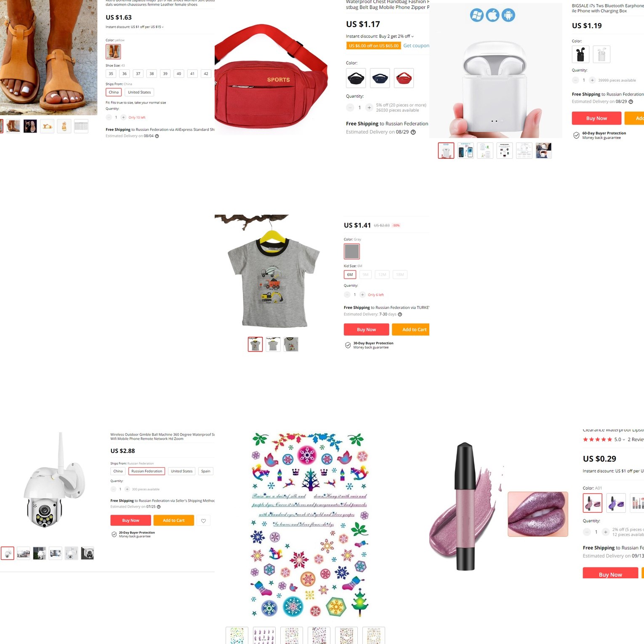Expand Buy 2 get 2% off discount details
Image resolution: width=644 pixels, height=644 pixels.
tap(412, 36)
